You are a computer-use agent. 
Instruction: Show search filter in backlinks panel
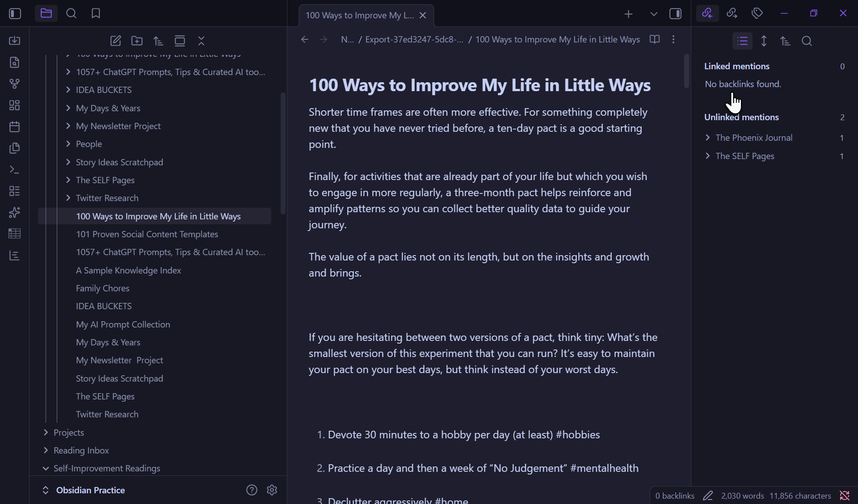(x=807, y=41)
